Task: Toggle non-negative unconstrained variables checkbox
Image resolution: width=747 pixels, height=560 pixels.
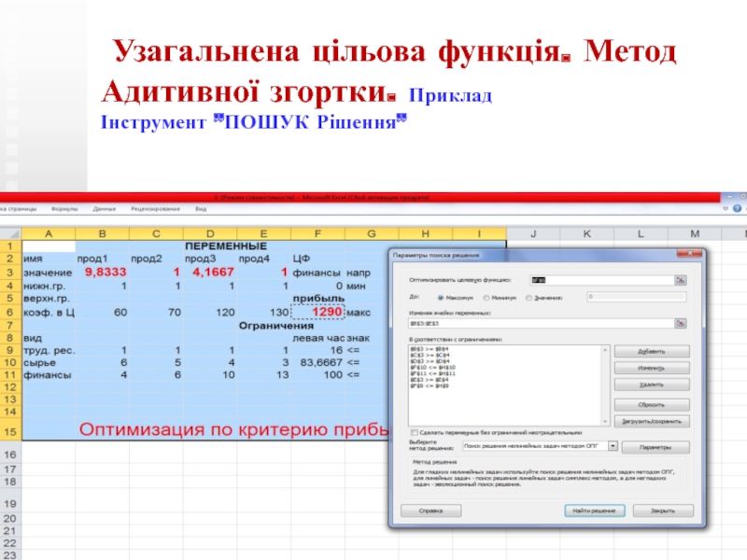Action: tap(415, 433)
